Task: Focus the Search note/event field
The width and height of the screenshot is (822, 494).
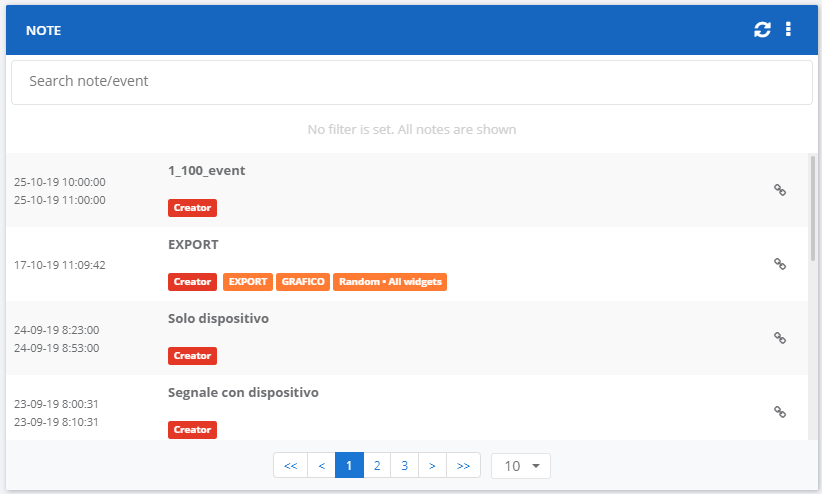Action: click(x=412, y=82)
